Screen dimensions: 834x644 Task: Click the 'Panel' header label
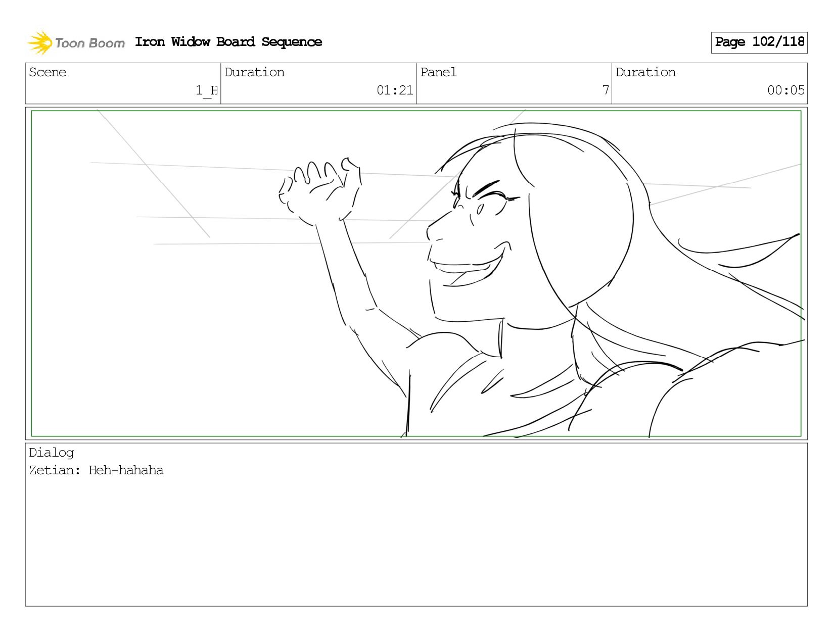[x=438, y=72]
